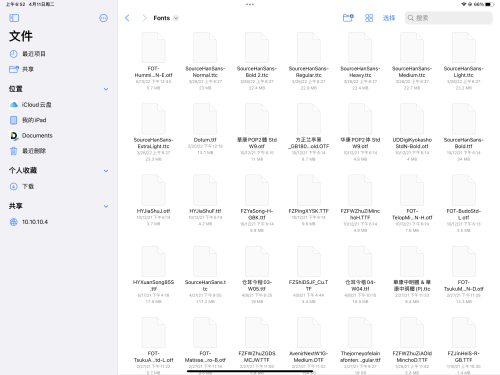The width and height of the screenshot is (500, 375).
Task: Focus the 搜索 search field
Action: point(449,18)
